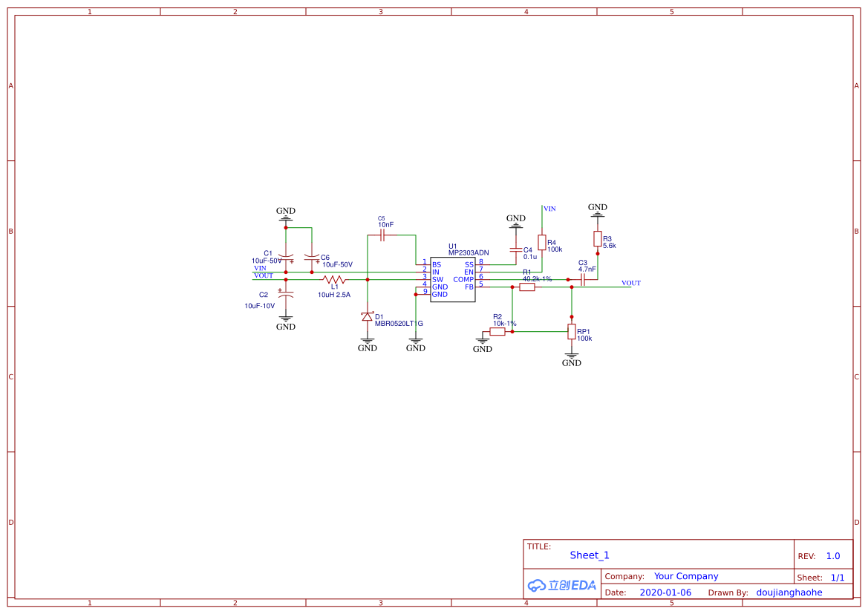Click the revision value '1.0'
Image resolution: width=868 pixels, height=614 pixels.
833,556
